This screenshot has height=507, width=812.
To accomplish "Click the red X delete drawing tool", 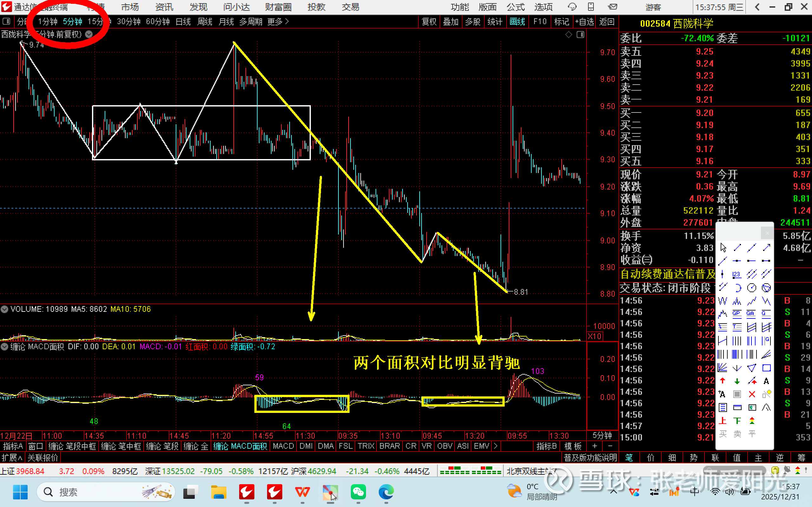I will point(752,394).
